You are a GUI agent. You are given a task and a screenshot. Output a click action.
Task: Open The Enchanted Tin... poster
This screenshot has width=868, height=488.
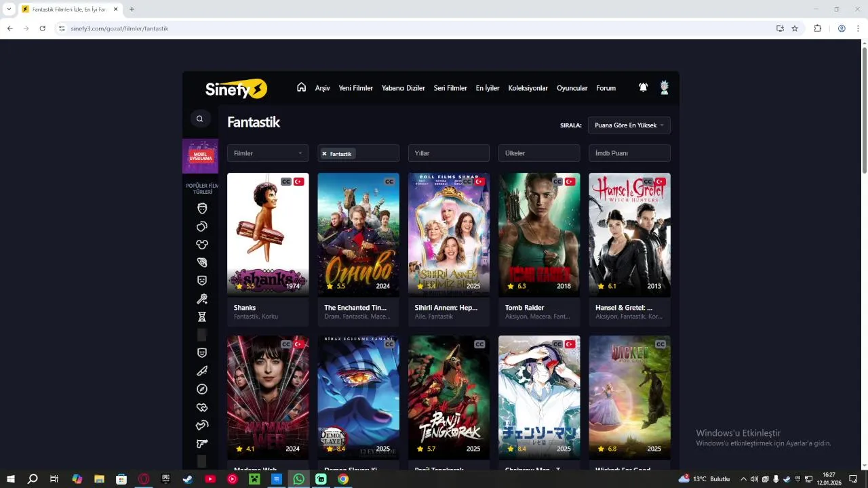coord(358,235)
